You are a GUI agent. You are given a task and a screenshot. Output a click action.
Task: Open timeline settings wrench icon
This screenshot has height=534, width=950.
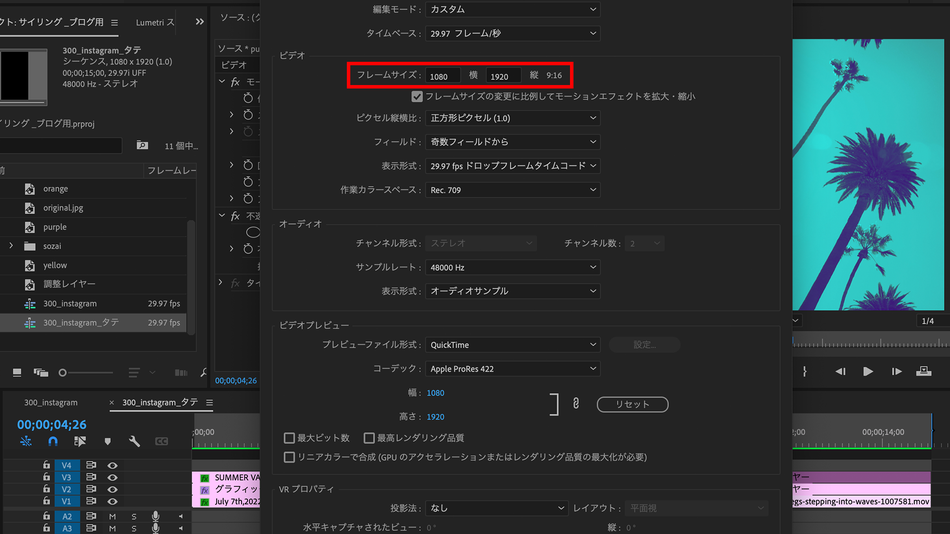pyautogui.click(x=135, y=441)
